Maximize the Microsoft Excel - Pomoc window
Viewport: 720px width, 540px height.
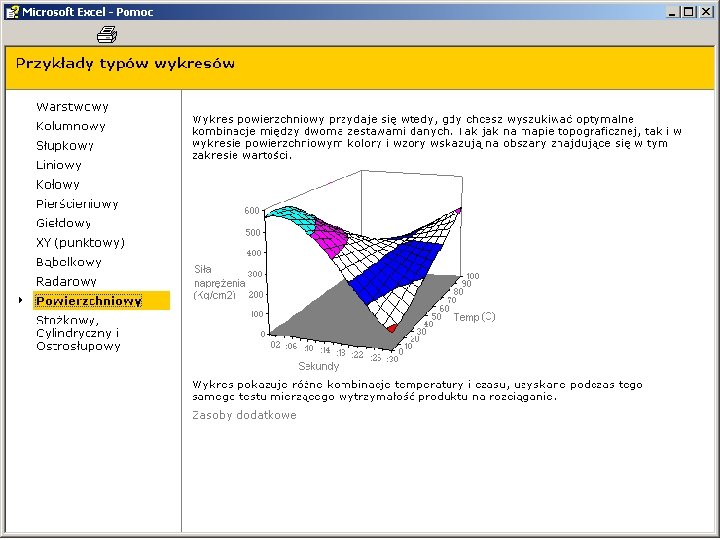coord(688,12)
